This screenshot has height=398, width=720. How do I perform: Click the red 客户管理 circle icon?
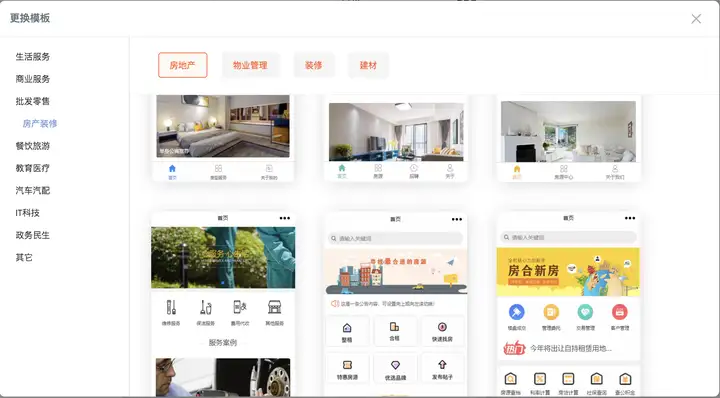tap(619, 312)
